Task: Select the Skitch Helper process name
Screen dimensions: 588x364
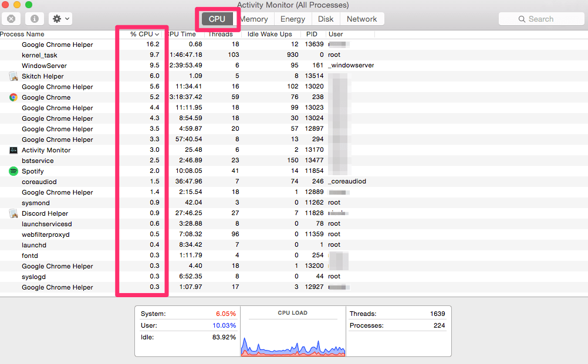Action: 43,76
